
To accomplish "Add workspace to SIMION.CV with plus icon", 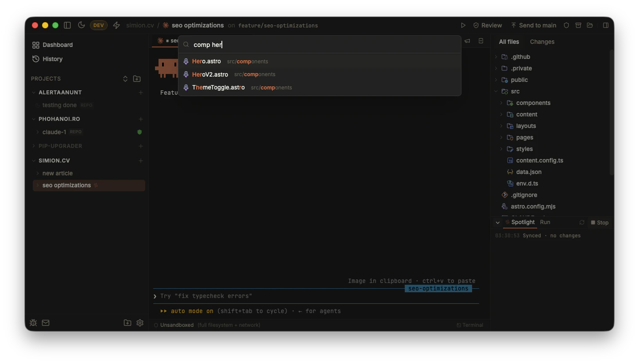I will point(141,161).
